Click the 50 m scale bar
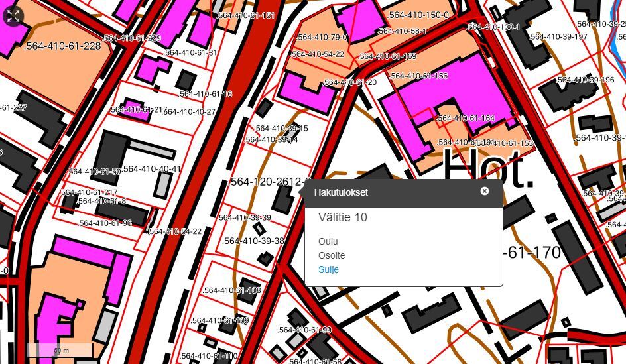The image size is (626, 364). [x=62, y=350]
